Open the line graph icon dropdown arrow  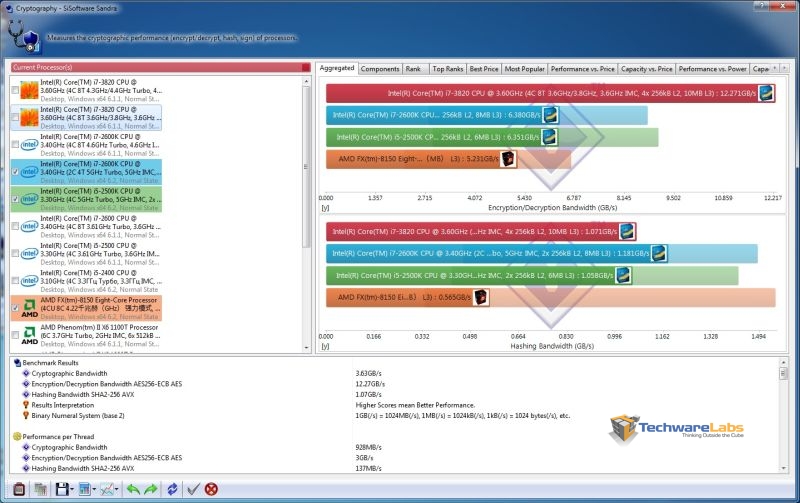coord(117,490)
